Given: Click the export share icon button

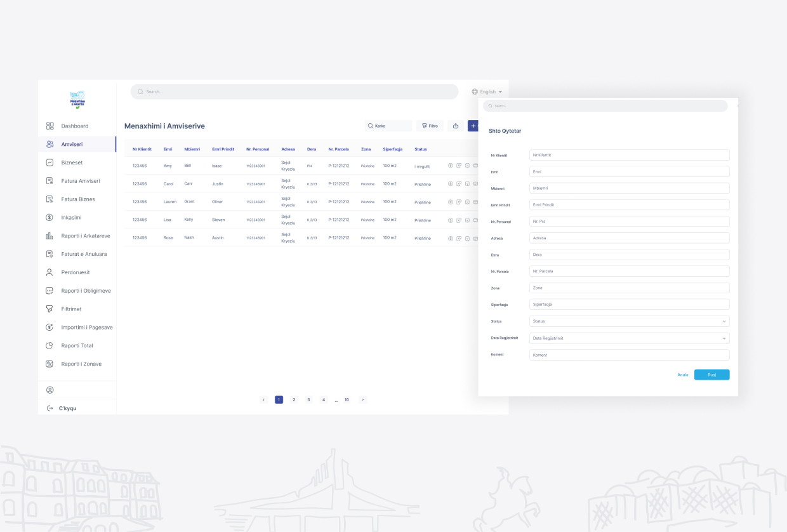Looking at the screenshot, I should pyautogui.click(x=455, y=126).
